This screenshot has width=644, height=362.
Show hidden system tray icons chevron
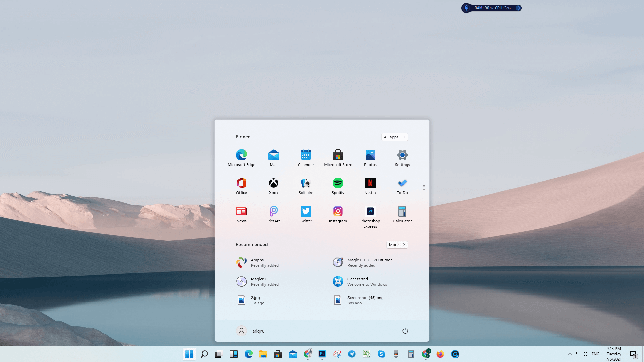(569, 354)
